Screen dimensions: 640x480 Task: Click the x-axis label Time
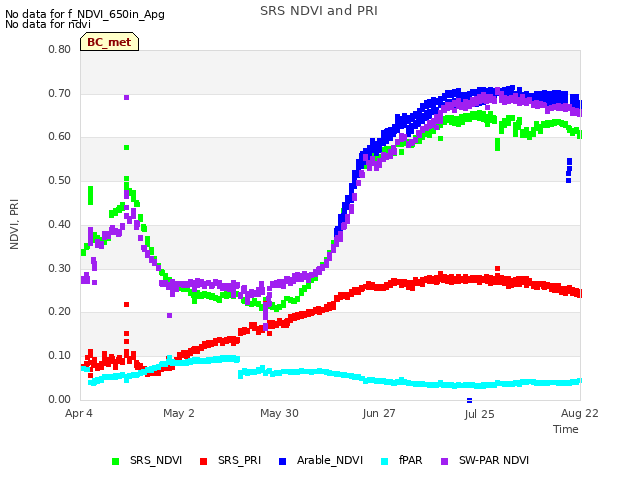pyautogui.click(x=566, y=429)
